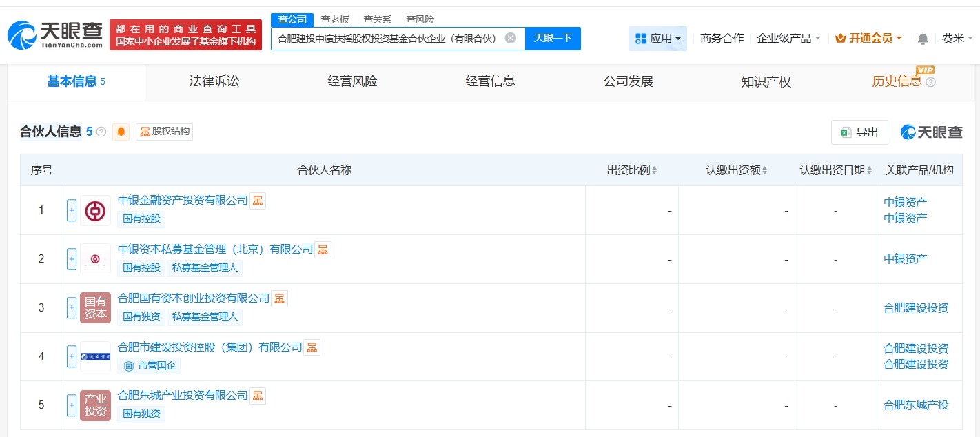Click the Bank of China logo thumbnail in row 1
The width and height of the screenshot is (980, 437).
(x=95, y=210)
